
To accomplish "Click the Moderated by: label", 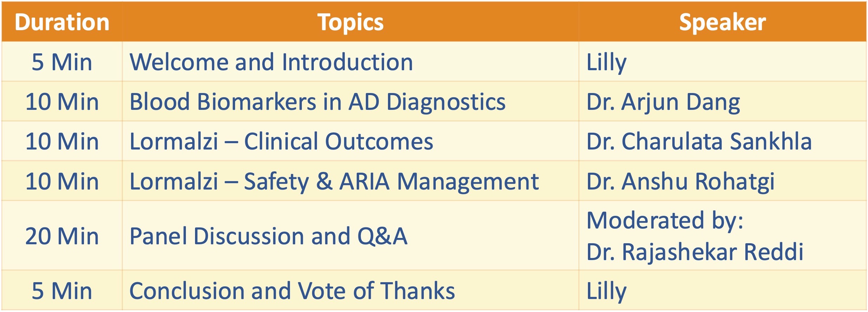I will [665, 221].
